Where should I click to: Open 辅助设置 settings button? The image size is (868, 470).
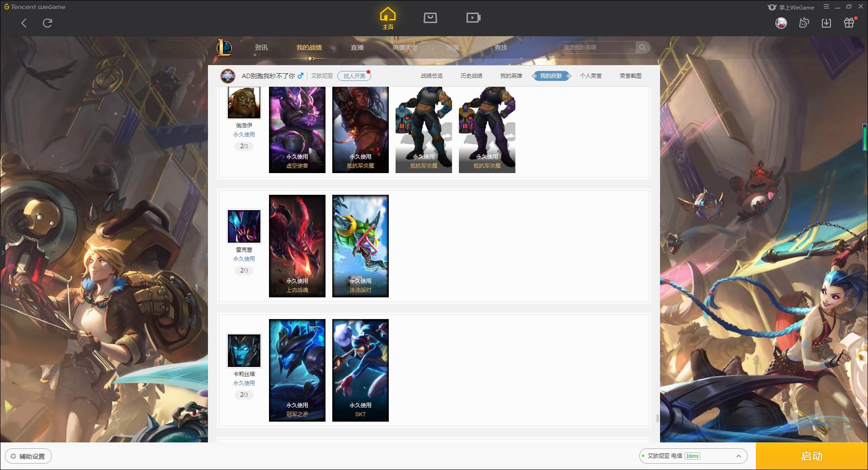28,456
